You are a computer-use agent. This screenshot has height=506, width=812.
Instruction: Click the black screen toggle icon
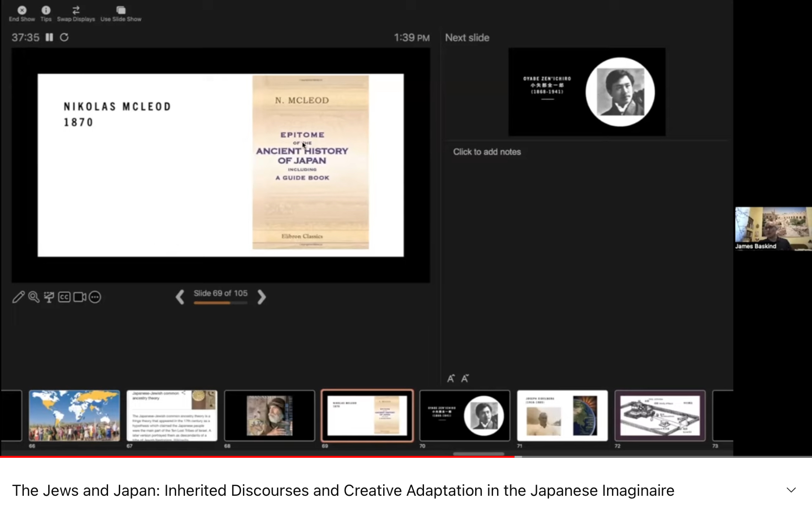(x=49, y=297)
